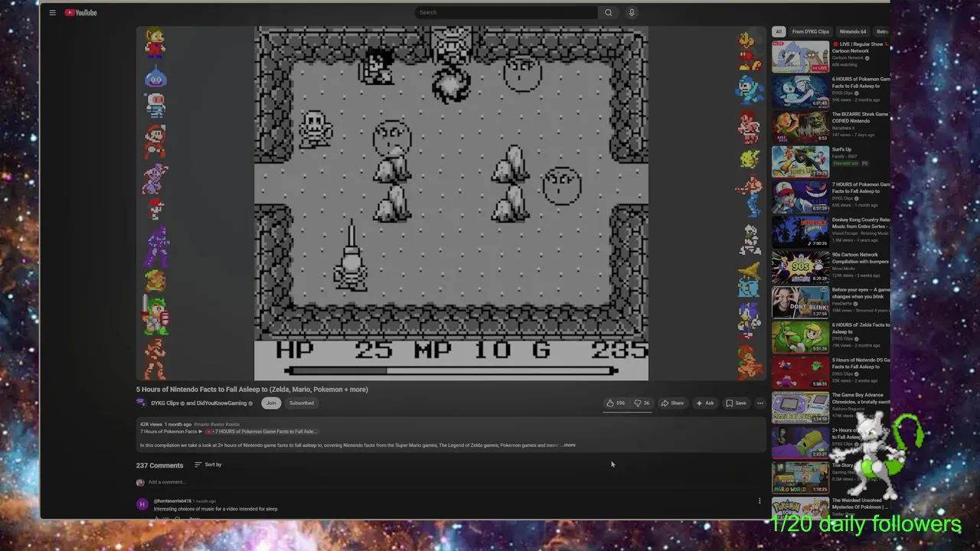Open more actions ellipsis beside Save
The image size is (980, 551).
pos(760,403)
